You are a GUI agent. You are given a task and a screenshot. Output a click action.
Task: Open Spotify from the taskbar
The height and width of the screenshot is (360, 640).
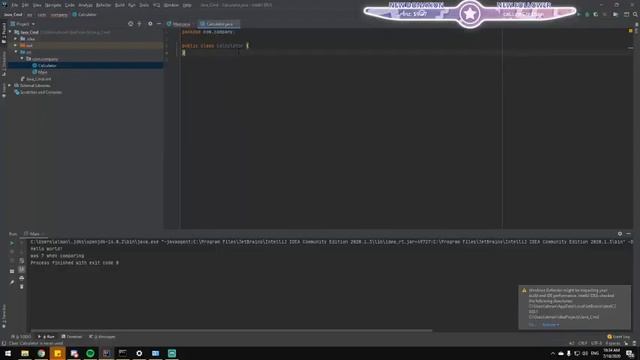click(90, 353)
